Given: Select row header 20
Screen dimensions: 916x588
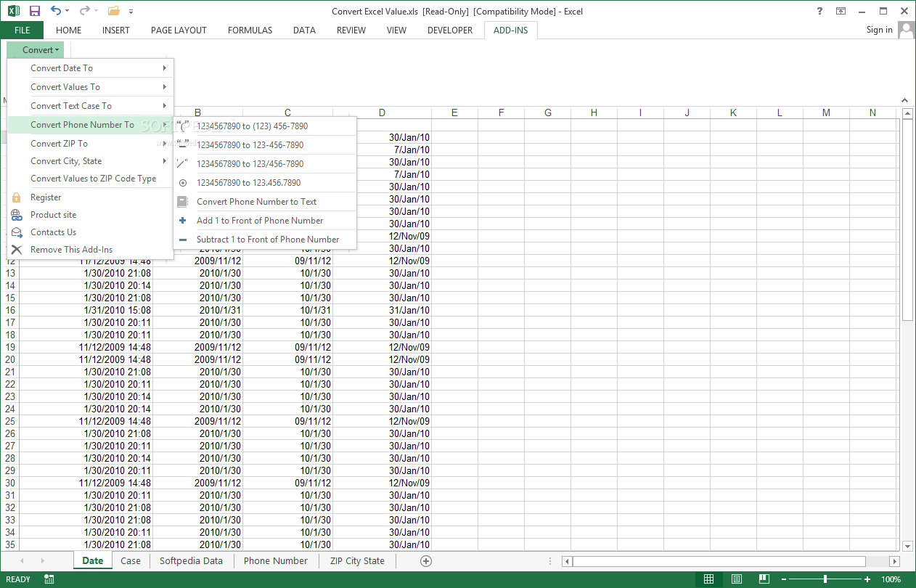Looking at the screenshot, I should [x=10, y=359].
